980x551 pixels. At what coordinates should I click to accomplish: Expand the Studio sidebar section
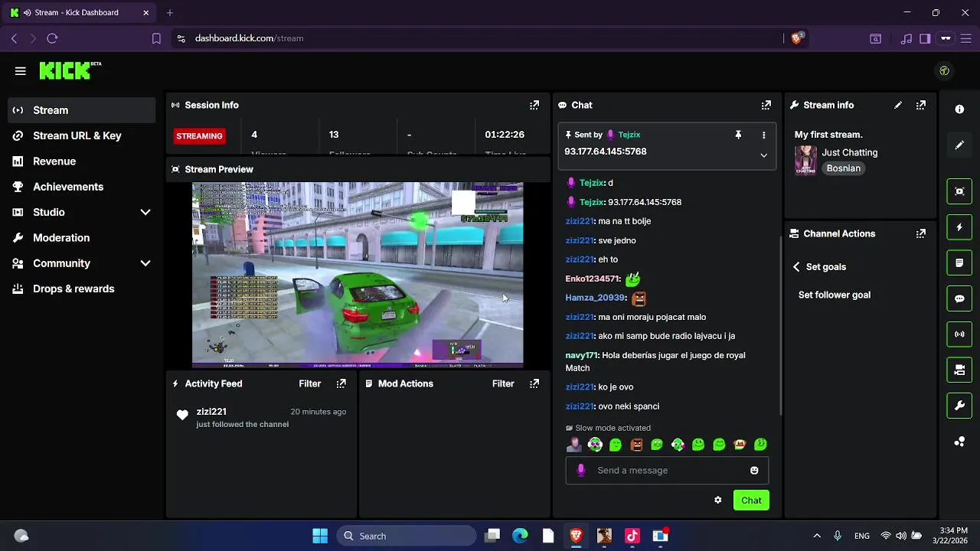click(145, 212)
